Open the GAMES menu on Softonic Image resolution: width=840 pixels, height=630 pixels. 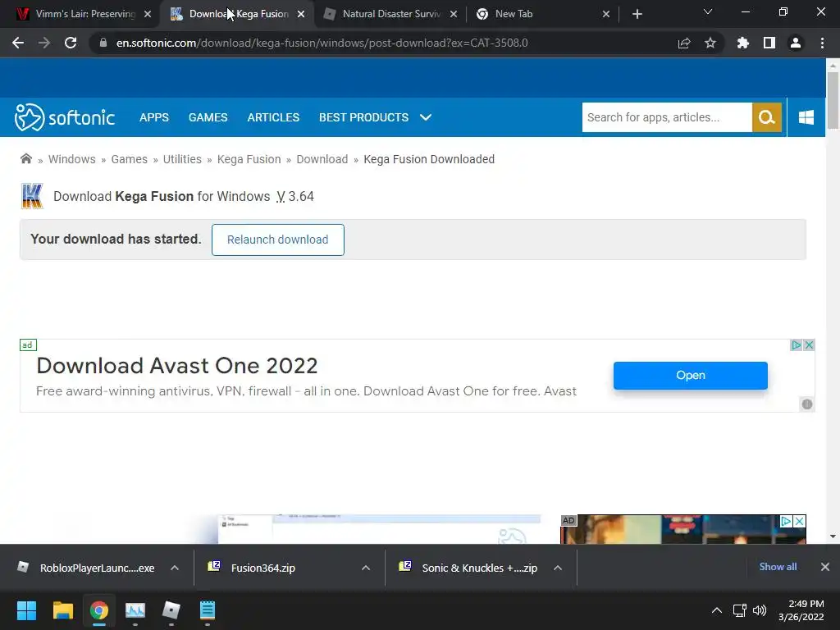pyautogui.click(x=208, y=117)
